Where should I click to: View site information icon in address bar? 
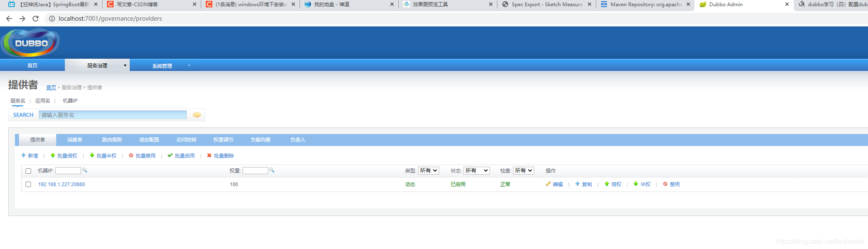[52, 19]
